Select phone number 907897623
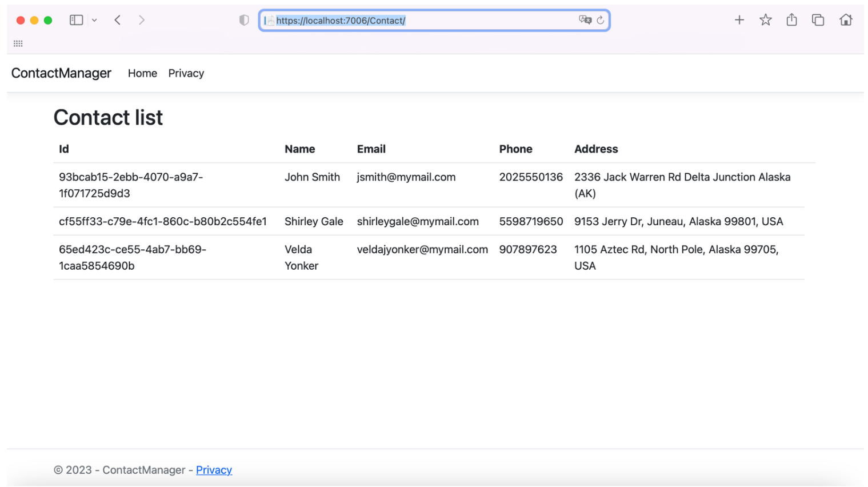Viewport: 868px width, 487px height. [528, 249]
